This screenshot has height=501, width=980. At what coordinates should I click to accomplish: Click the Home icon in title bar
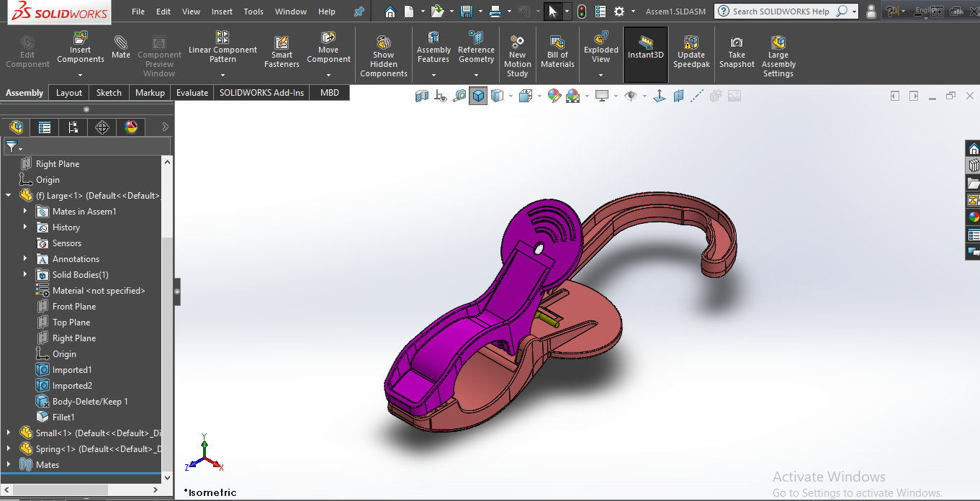390,12
